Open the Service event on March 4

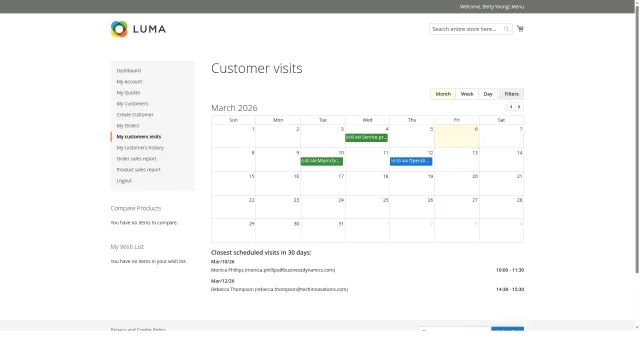click(x=366, y=138)
